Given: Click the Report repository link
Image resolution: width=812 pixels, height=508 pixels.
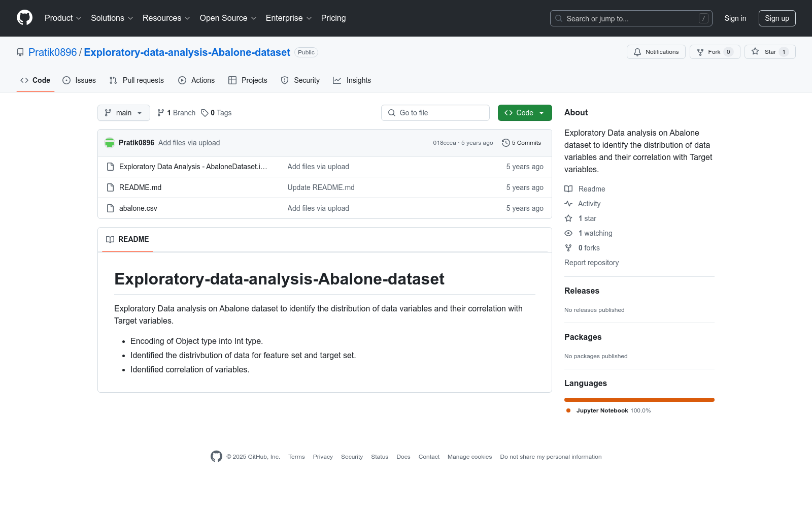Looking at the screenshot, I should tap(592, 263).
